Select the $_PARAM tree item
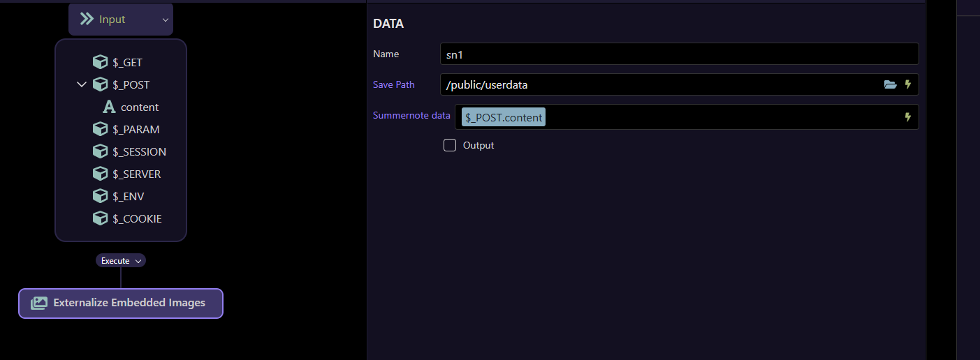The height and width of the screenshot is (360, 980). [136, 129]
